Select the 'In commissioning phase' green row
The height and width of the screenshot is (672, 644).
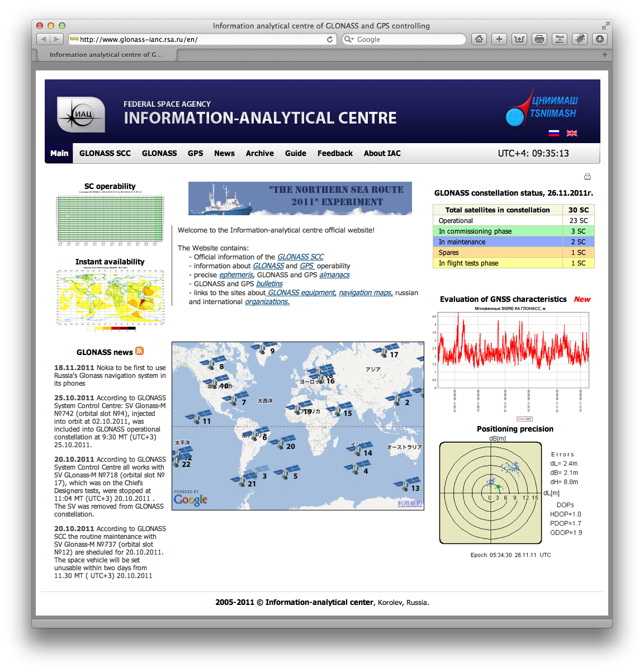[514, 231]
